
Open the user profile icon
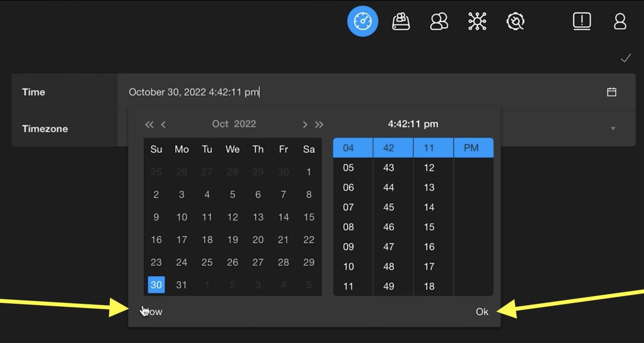pos(620,21)
